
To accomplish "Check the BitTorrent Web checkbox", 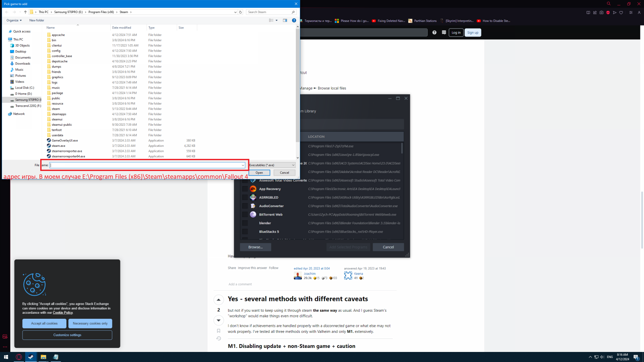I will 245,215.
